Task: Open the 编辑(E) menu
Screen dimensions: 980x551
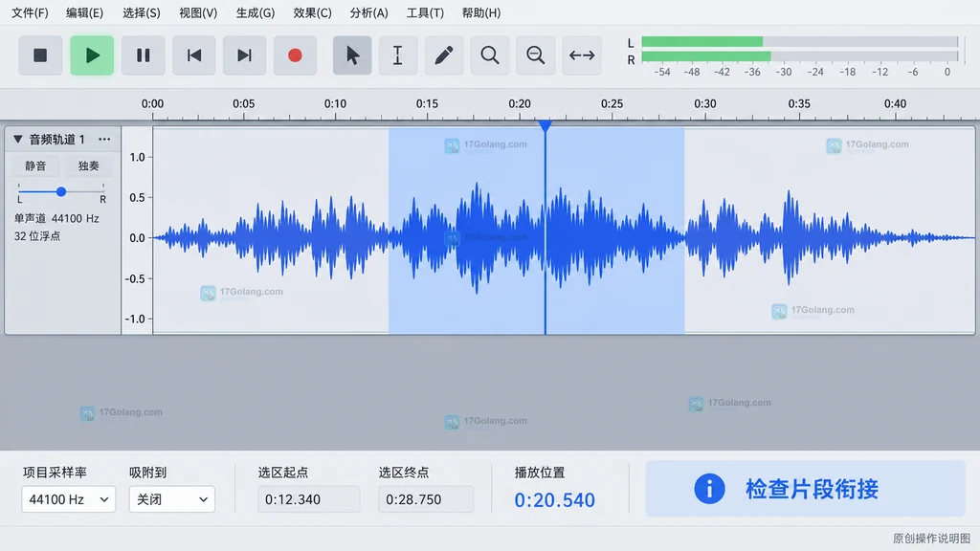Action: click(84, 12)
